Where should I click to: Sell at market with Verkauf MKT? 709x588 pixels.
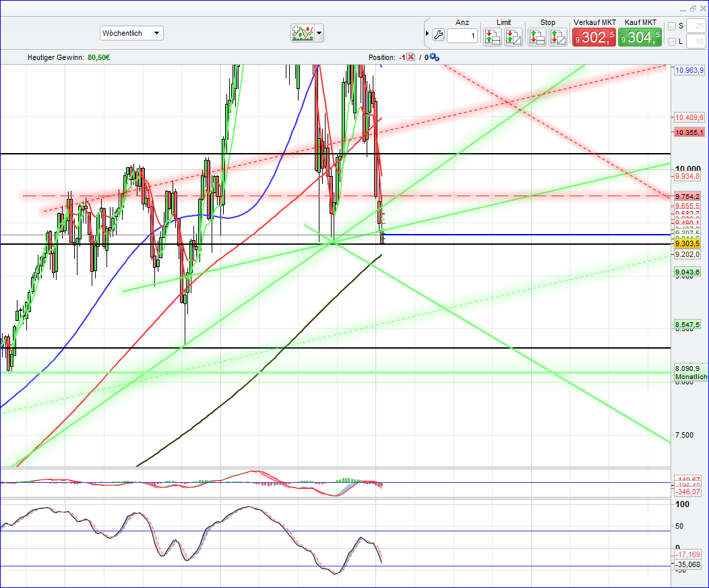tap(594, 36)
